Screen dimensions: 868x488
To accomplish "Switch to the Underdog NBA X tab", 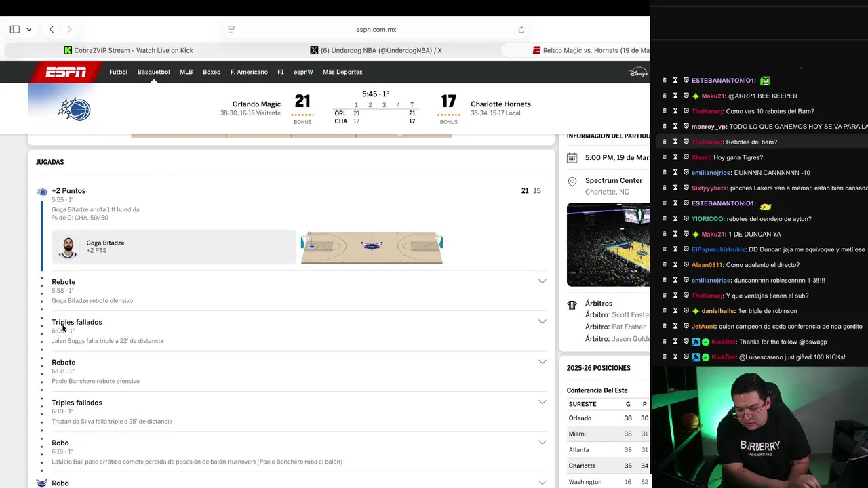I will [376, 50].
